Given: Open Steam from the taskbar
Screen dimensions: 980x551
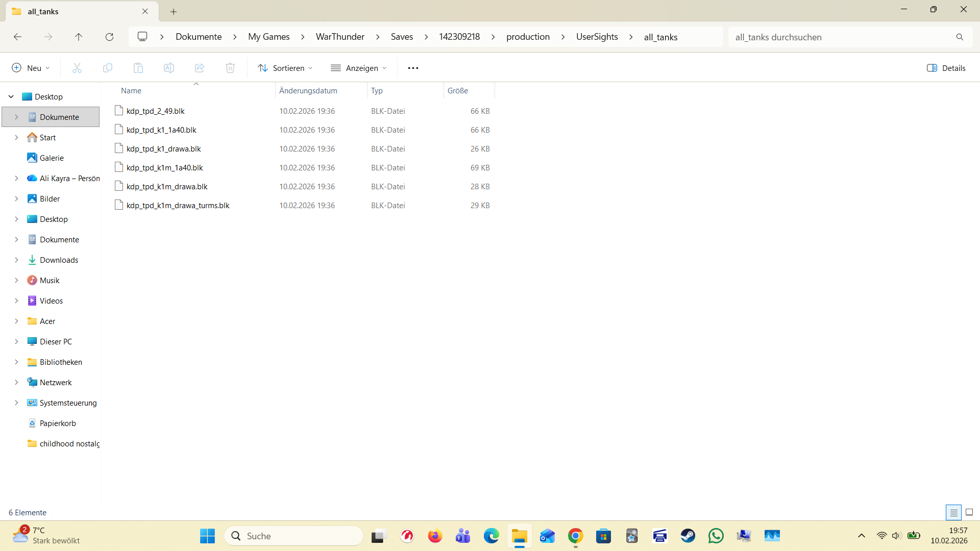Looking at the screenshot, I should [688, 536].
